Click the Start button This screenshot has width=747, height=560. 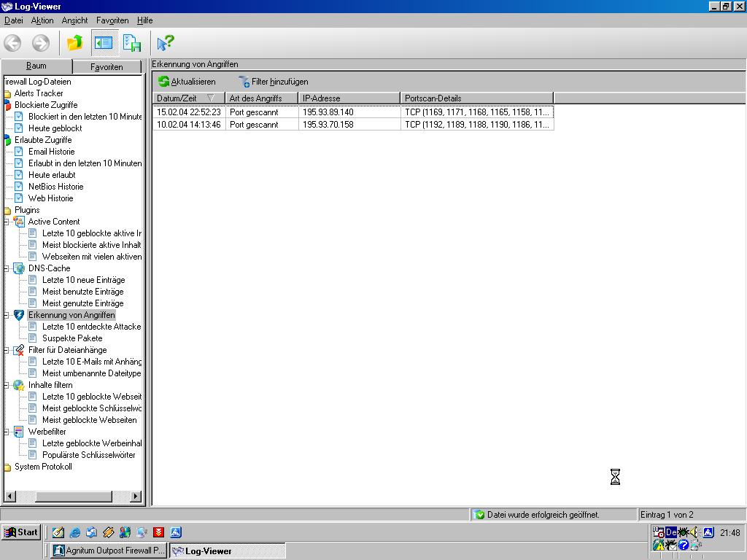tap(21, 532)
